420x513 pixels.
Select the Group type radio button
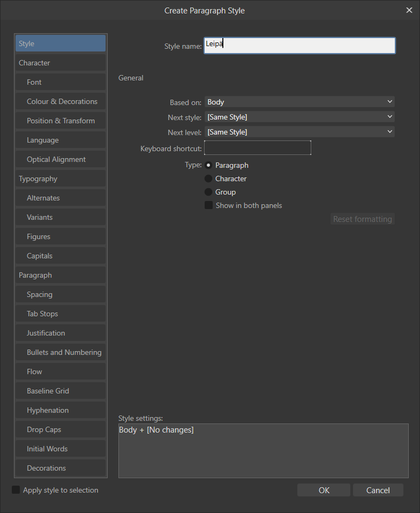tap(208, 192)
